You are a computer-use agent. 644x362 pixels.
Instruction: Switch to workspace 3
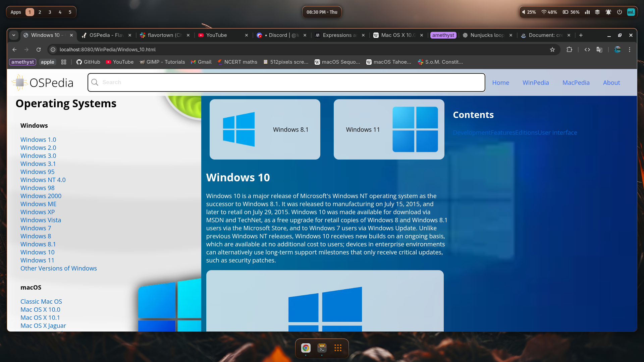pyautogui.click(x=50, y=12)
